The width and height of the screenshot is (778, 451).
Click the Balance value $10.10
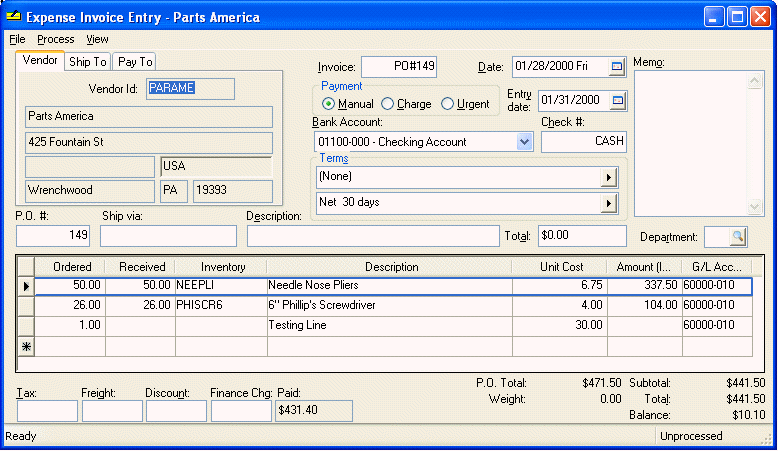tap(749, 415)
